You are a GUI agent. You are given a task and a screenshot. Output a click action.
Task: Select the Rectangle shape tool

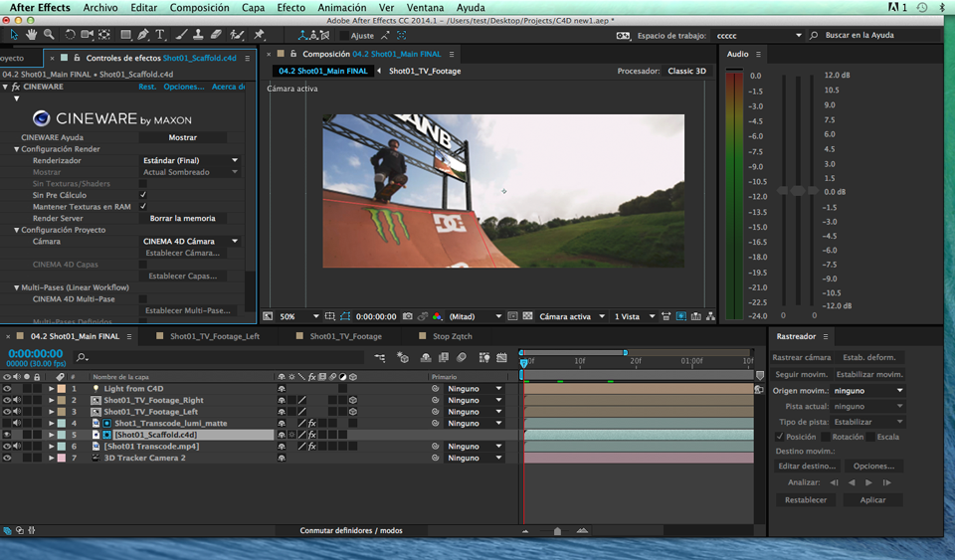[x=125, y=35]
